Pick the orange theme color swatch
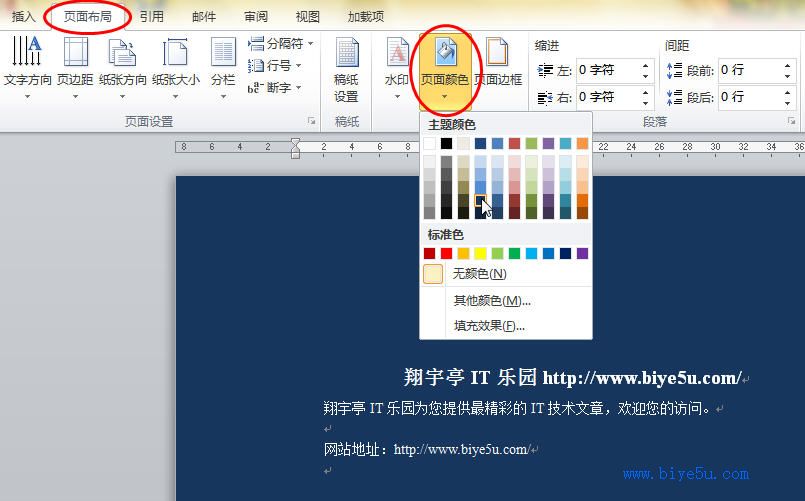Image resolution: width=805 pixels, height=501 pixels. point(582,143)
